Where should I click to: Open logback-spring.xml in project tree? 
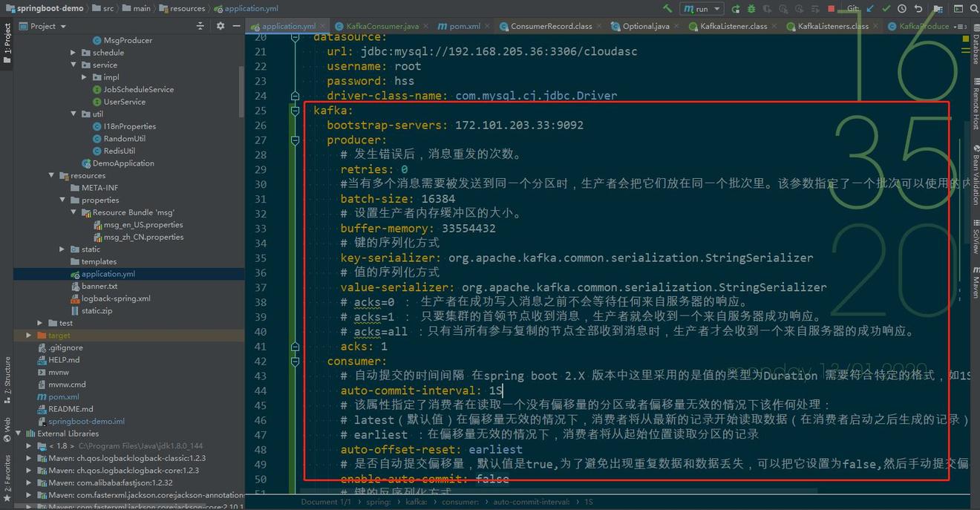(115, 298)
